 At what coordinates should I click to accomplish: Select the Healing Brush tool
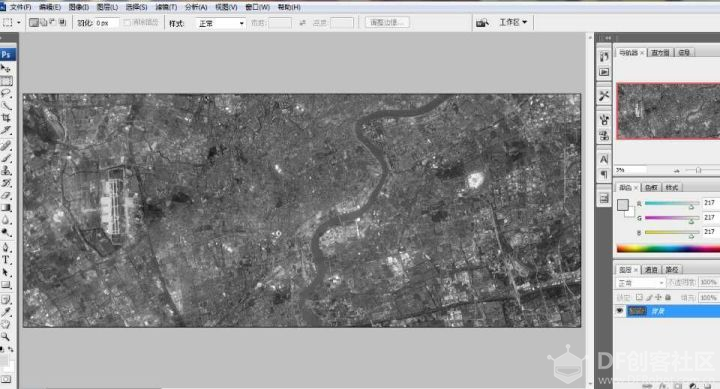point(6,146)
